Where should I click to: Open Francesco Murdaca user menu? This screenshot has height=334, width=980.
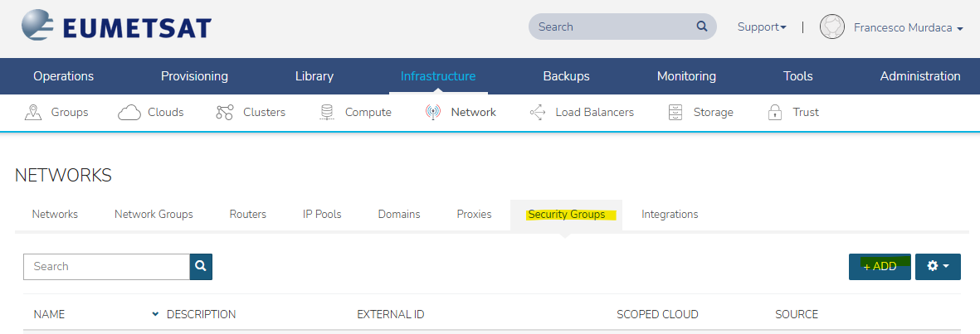click(x=908, y=28)
